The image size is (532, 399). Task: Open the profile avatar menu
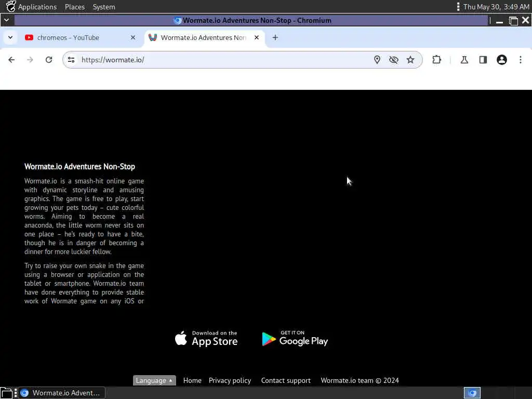pos(502,60)
